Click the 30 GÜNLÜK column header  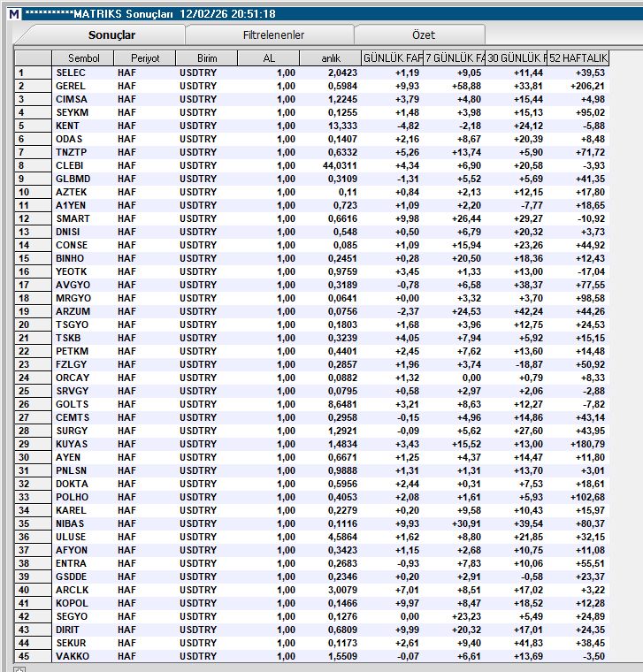tap(517, 58)
